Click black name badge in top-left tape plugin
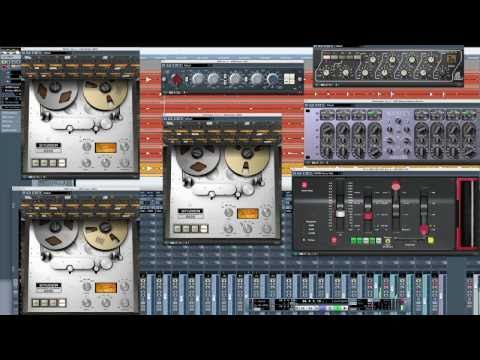 (49, 145)
